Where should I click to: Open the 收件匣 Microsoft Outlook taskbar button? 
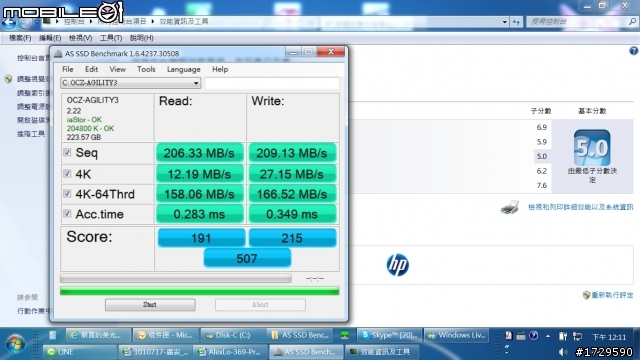click(165, 336)
